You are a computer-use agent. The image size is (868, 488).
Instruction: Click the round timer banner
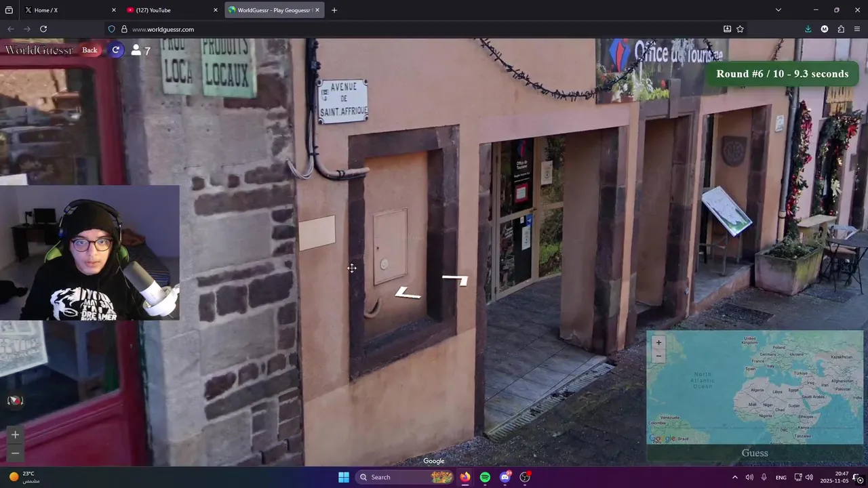783,74
